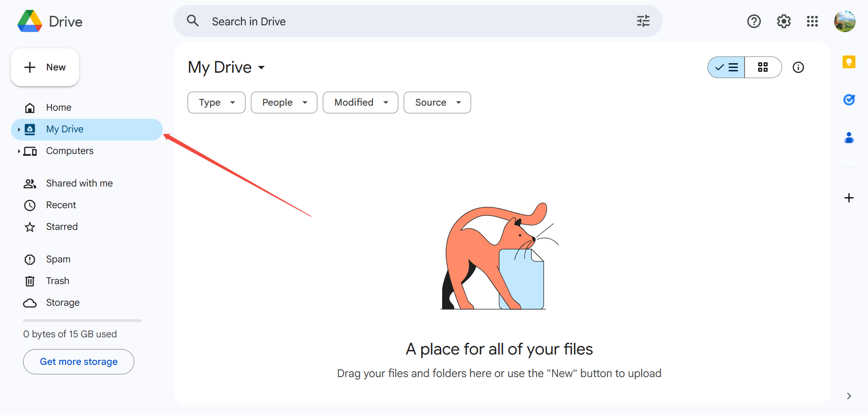Open Shared with me

(x=87, y=183)
